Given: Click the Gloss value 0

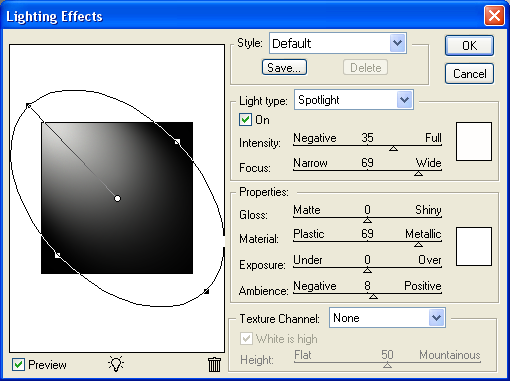Looking at the screenshot, I should [367, 210].
